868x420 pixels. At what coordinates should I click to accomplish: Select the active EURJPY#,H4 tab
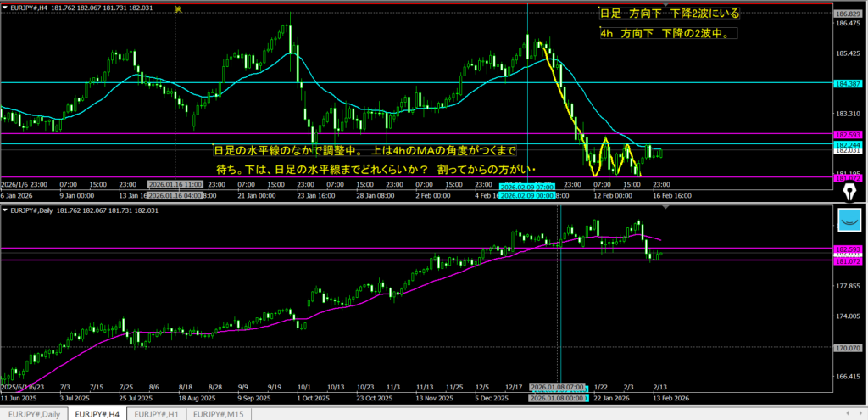tap(96, 414)
